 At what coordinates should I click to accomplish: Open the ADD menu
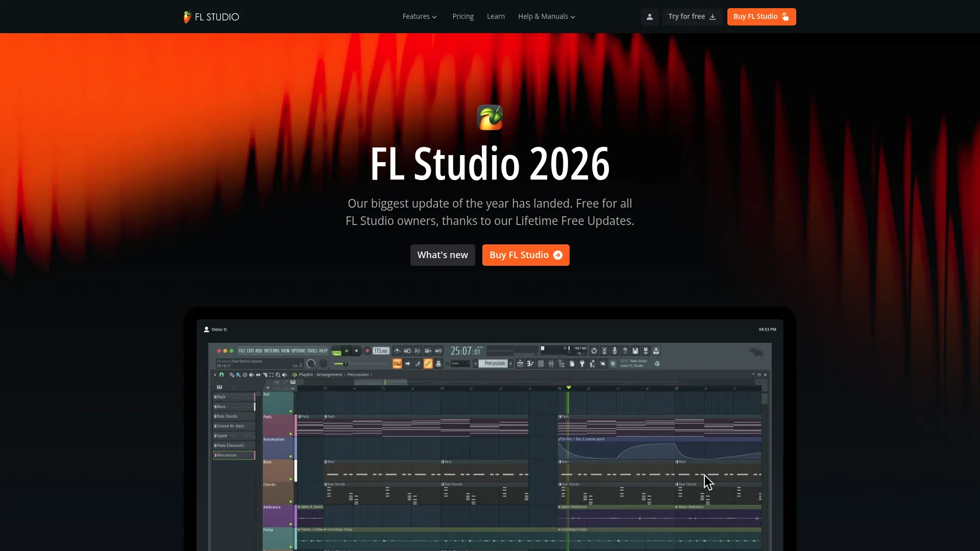coord(259,350)
